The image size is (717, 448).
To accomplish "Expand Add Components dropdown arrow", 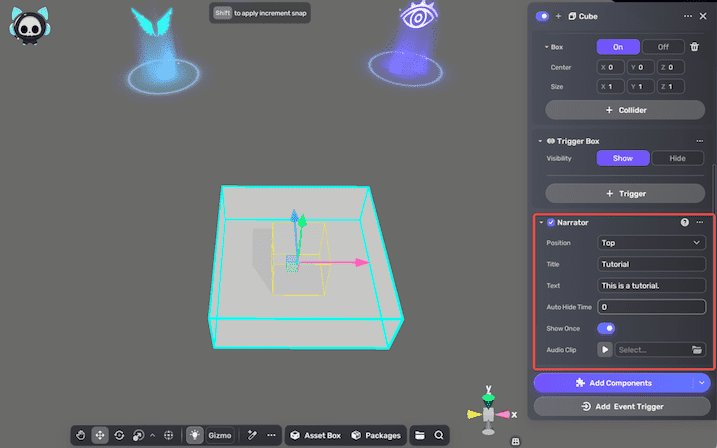I will [x=702, y=382].
